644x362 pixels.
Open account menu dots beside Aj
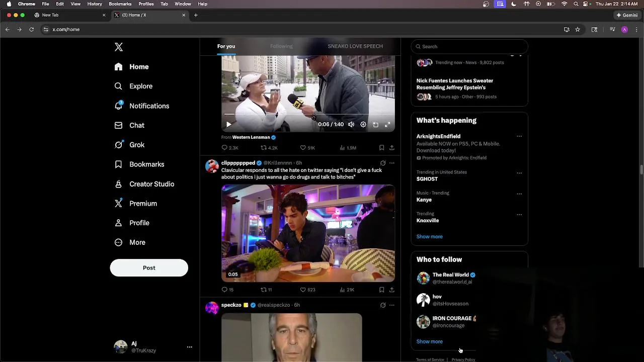[190, 347]
